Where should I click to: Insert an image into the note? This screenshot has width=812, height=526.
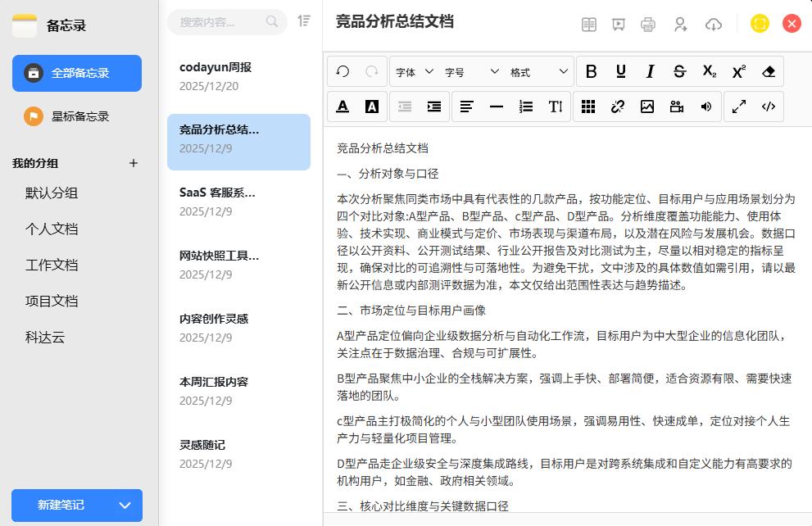pyautogui.click(x=646, y=107)
